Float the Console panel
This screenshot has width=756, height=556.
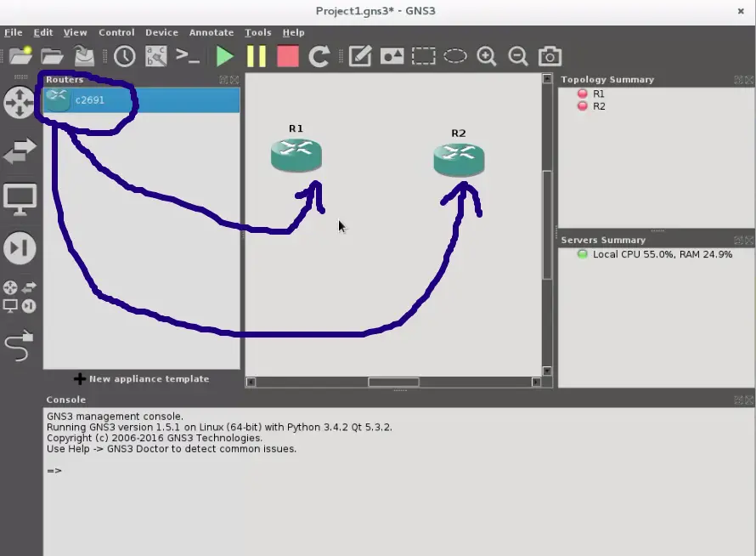click(x=739, y=400)
